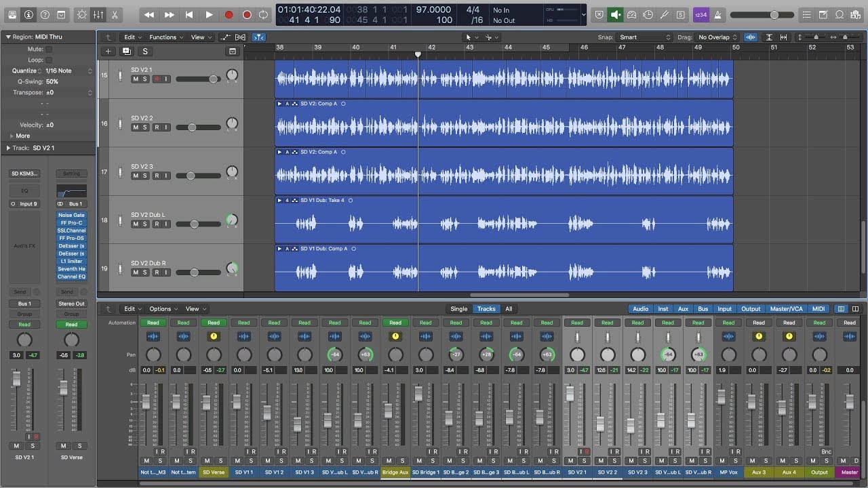
Task: Open the View menu in Tracks area
Action: (x=200, y=37)
